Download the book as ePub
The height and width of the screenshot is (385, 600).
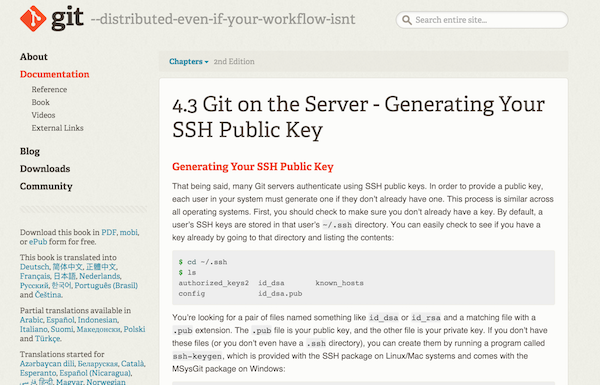(x=38, y=242)
